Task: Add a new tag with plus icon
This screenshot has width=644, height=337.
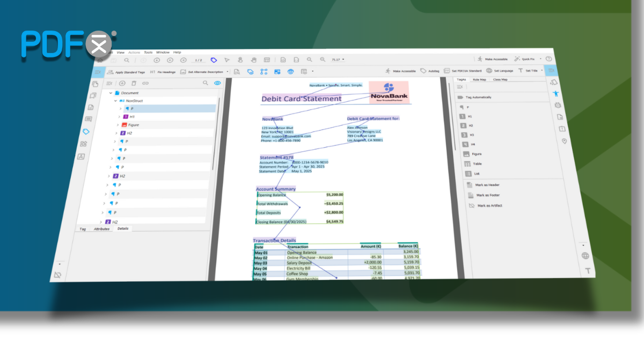Action: tap(122, 83)
